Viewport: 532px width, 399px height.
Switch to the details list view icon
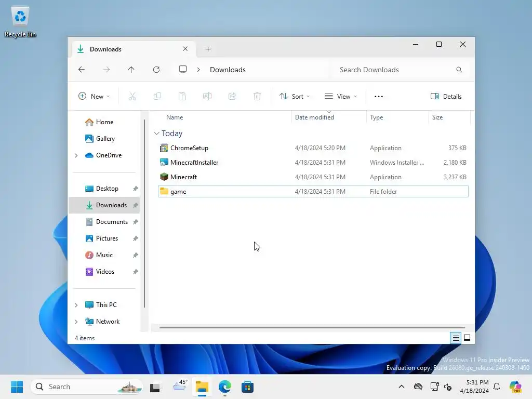[456, 338]
